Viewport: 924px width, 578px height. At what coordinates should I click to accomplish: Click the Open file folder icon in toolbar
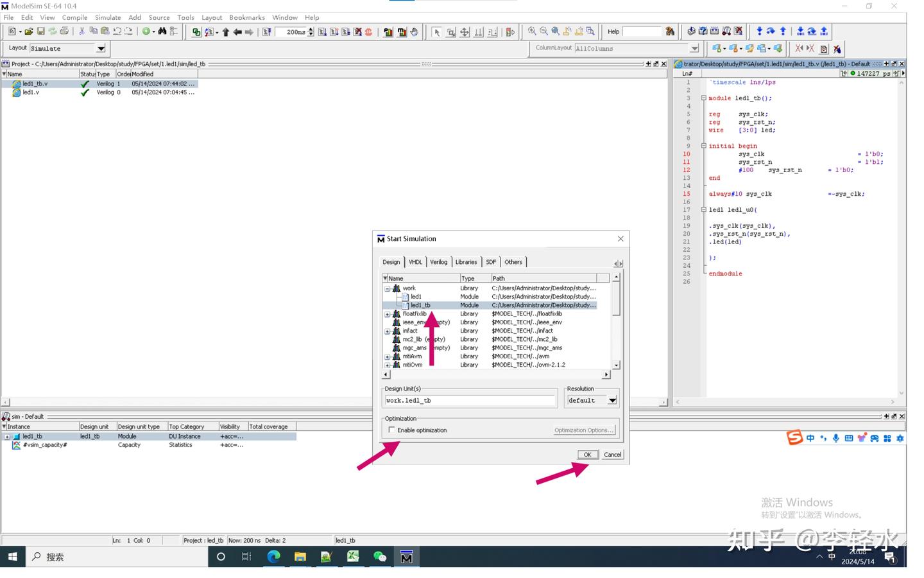pyautogui.click(x=29, y=31)
